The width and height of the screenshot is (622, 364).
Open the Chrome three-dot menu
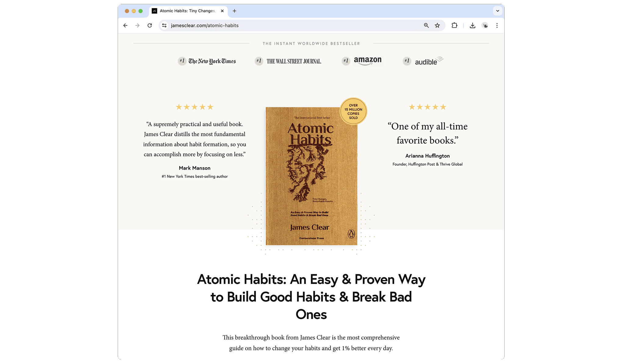(497, 26)
